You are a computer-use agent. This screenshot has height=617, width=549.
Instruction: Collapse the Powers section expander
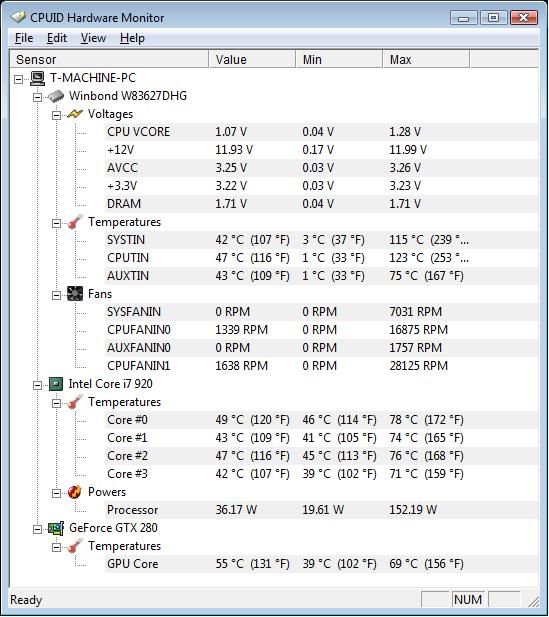pyautogui.click(x=56, y=493)
